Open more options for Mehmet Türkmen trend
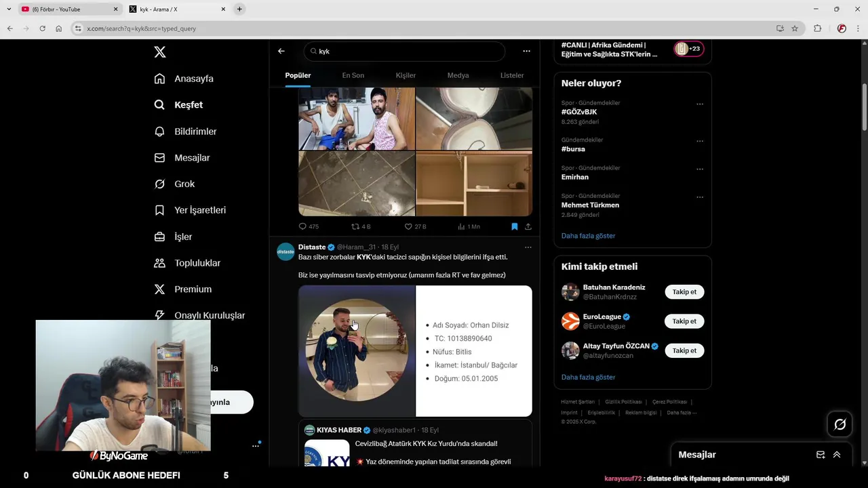Image resolution: width=868 pixels, height=488 pixels. (700, 197)
